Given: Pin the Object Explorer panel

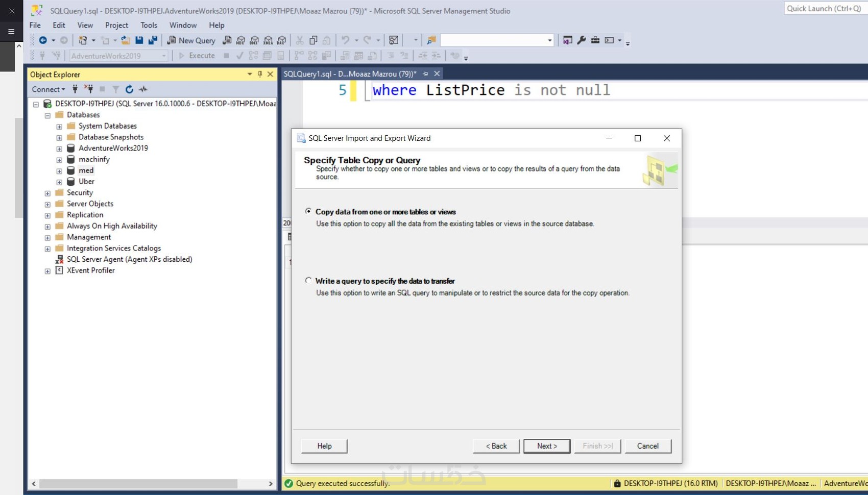Looking at the screenshot, I should [260, 75].
